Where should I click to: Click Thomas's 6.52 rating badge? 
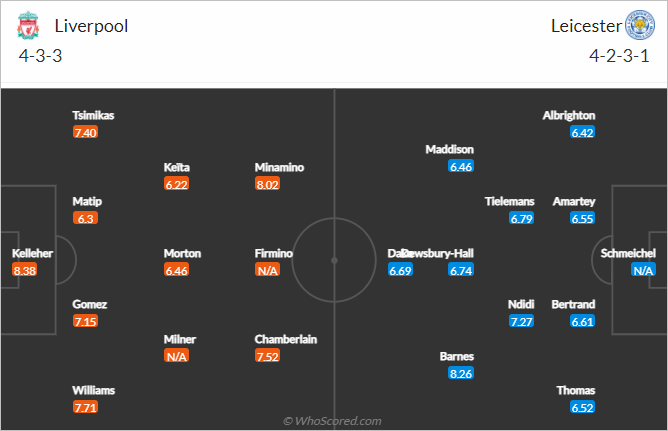click(582, 408)
